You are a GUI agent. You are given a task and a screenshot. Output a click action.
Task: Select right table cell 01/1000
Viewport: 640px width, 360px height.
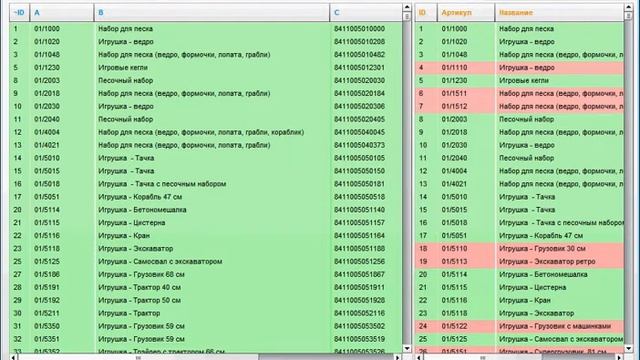coord(454,29)
